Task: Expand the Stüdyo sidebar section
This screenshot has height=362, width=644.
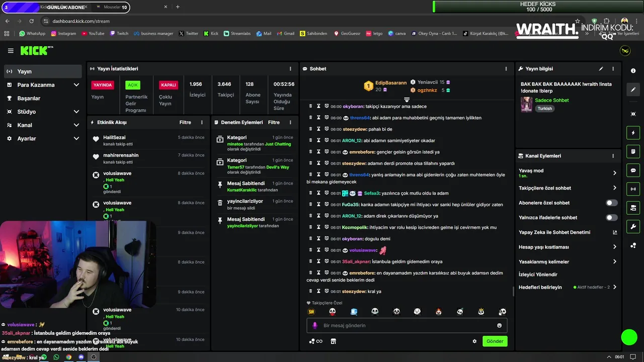Action: tap(43, 112)
